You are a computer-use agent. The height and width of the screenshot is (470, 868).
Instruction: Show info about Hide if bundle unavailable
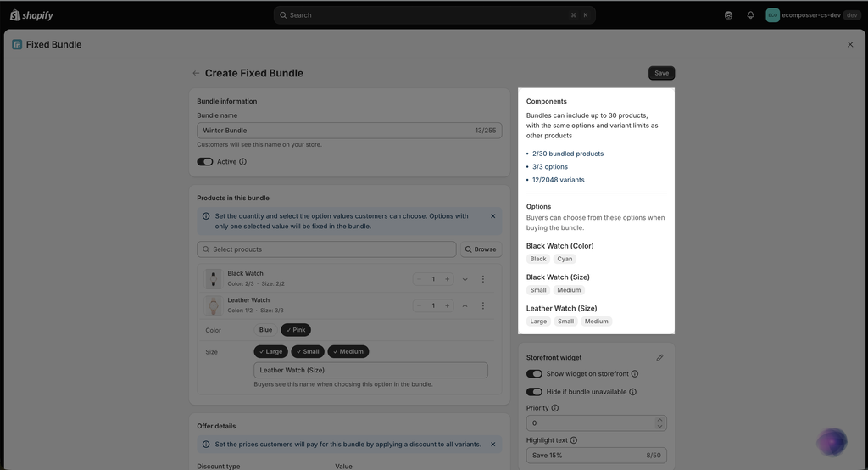632,392
